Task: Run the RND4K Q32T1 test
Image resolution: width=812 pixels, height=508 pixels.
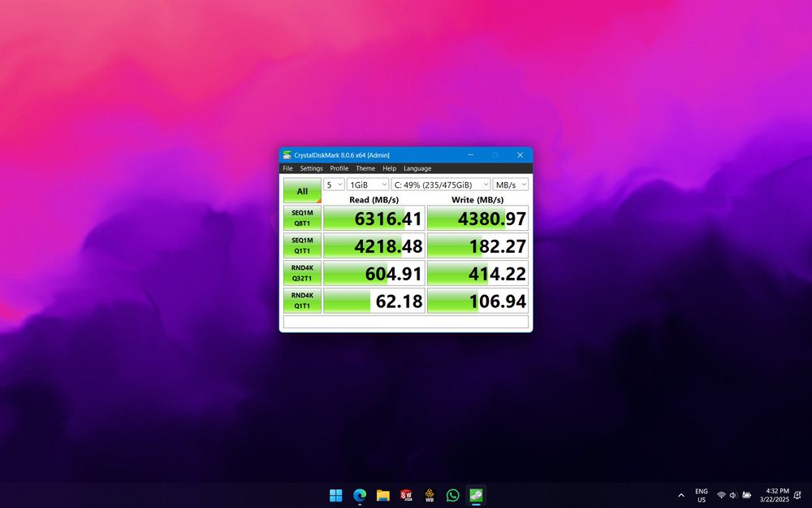Action: [302, 273]
